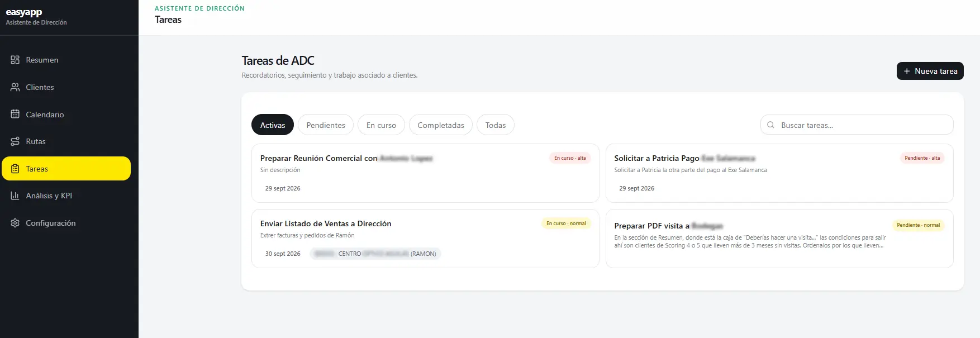The width and height of the screenshot is (980, 338).
Task: Click 'Sin descripción' text
Action: point(280,170)
